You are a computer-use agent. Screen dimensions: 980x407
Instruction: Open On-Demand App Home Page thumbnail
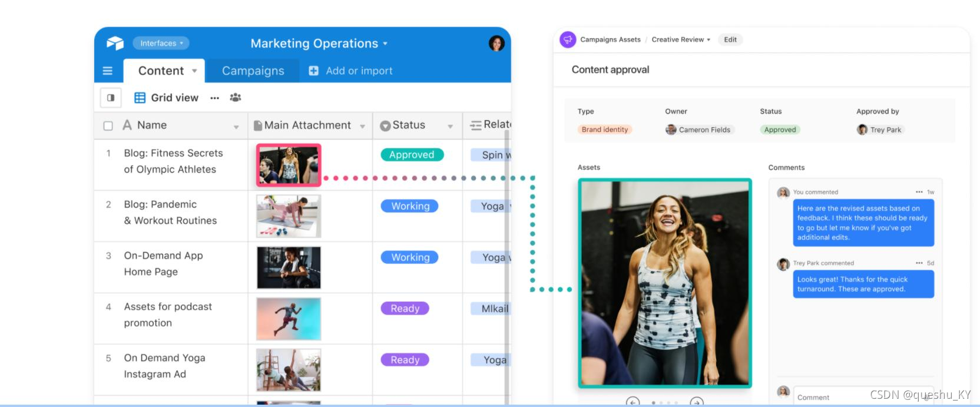click(289, 267)
